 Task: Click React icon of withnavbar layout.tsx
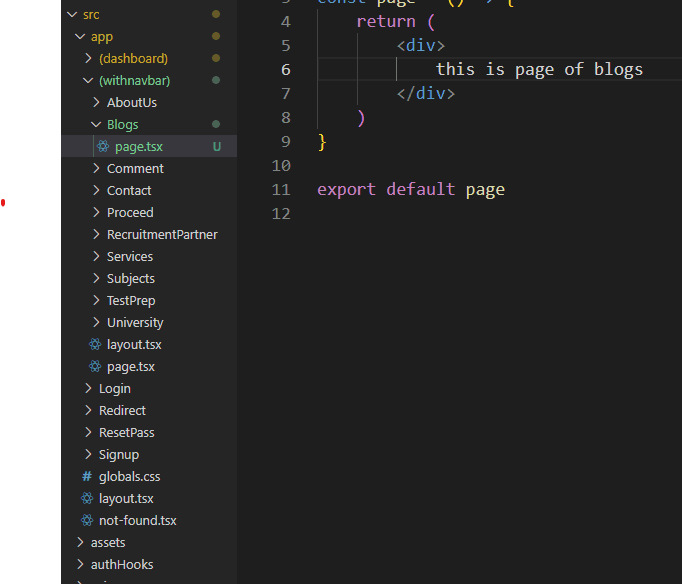95,344
